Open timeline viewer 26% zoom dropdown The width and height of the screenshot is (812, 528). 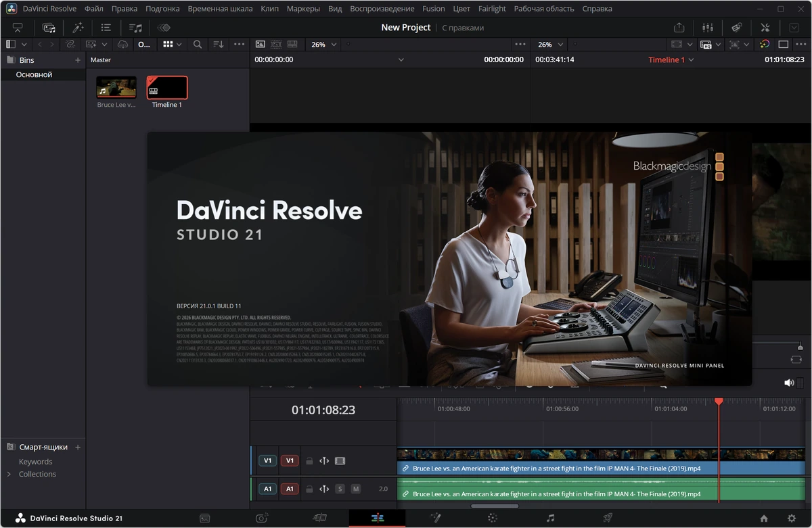point(550,45)
